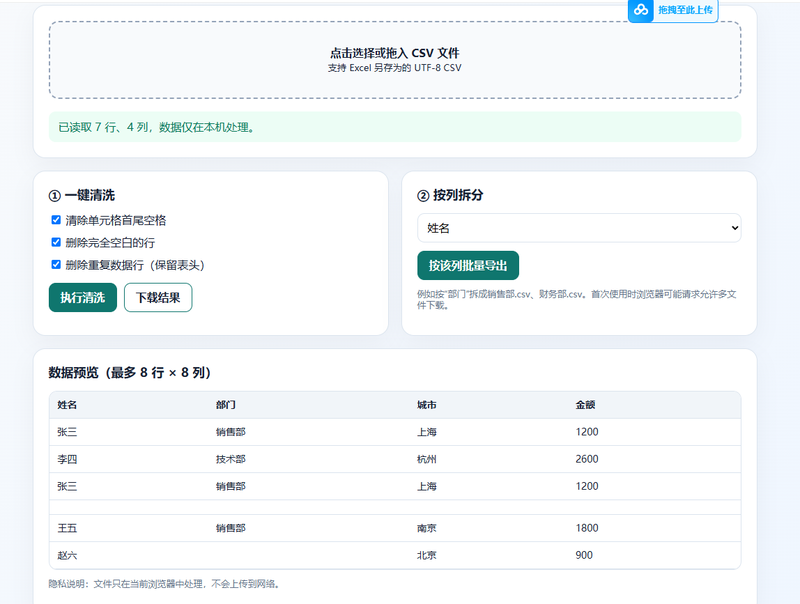Select the 2600 amount cell
This screenshot has width=800, height=604.
point(587,459)
